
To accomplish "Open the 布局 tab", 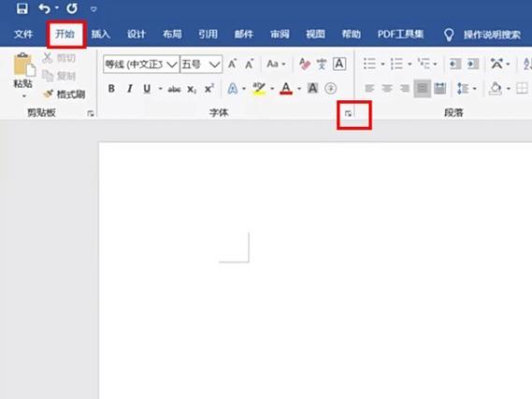I will pyautogui.click(x=172, y=35).
